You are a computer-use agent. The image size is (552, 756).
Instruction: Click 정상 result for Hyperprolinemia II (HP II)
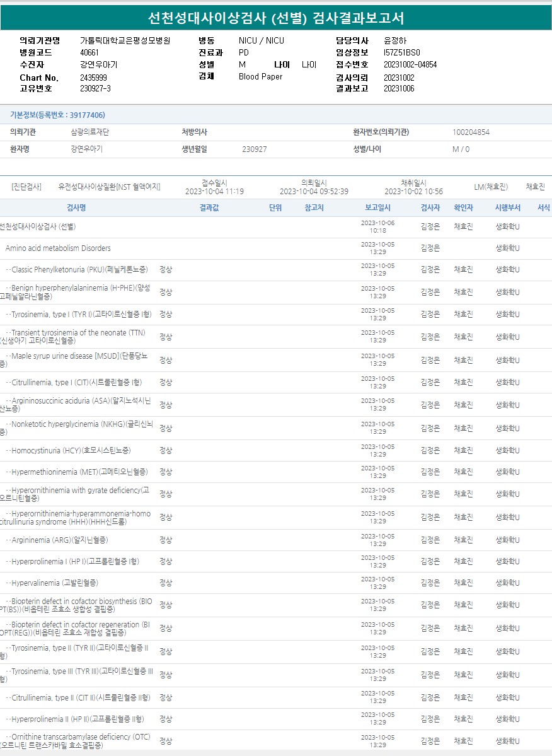pyautogui.click(x=166, y=719)
